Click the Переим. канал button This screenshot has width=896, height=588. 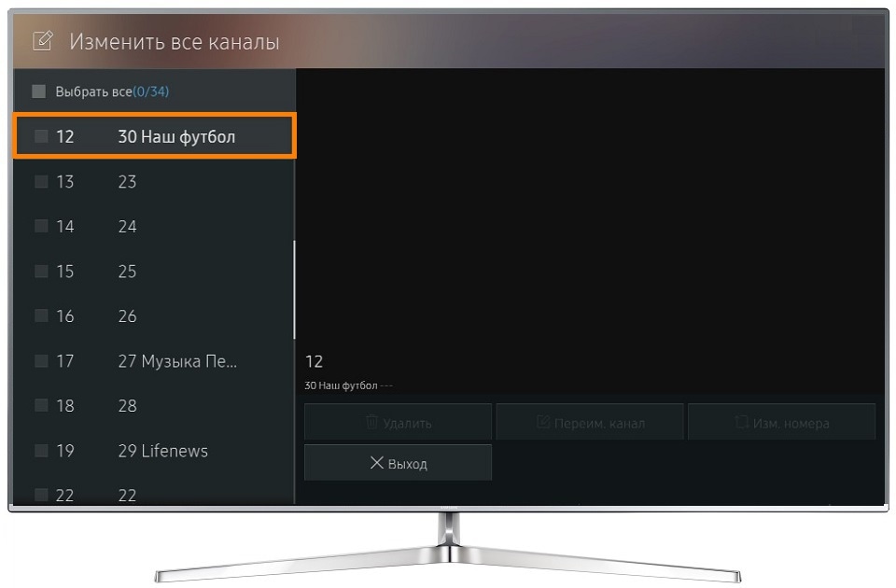tap(590, 422)
